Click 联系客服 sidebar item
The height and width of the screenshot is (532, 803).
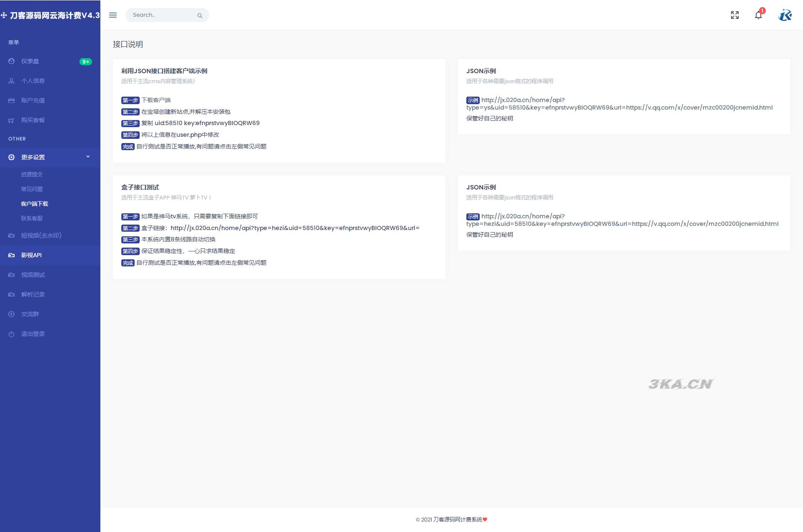(x=33, y=218)
